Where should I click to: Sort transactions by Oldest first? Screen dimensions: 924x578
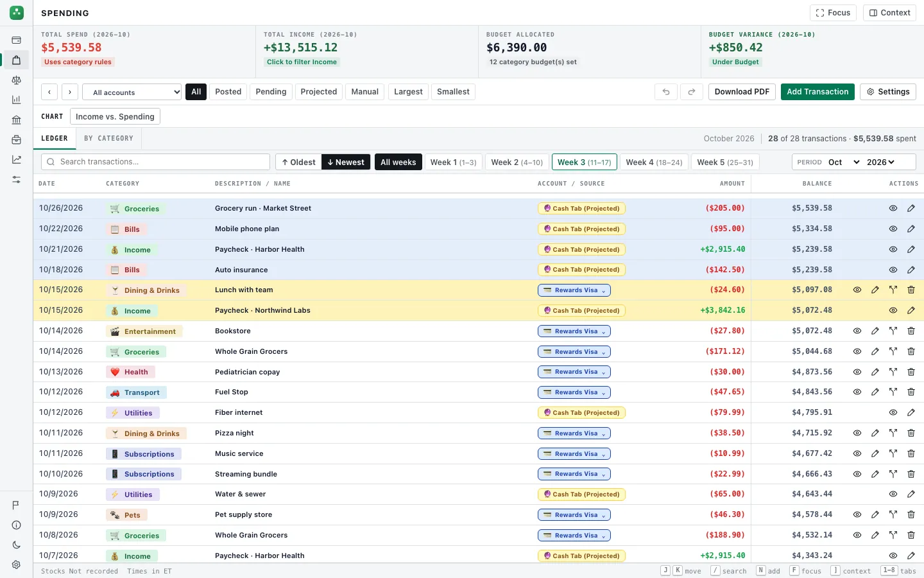pyautogui.click(x=298, y=162)
